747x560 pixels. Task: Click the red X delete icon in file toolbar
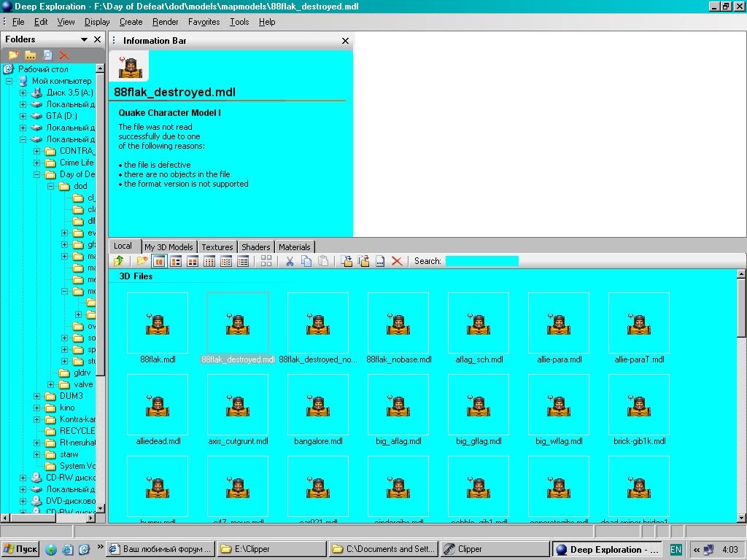pos(397,261)
